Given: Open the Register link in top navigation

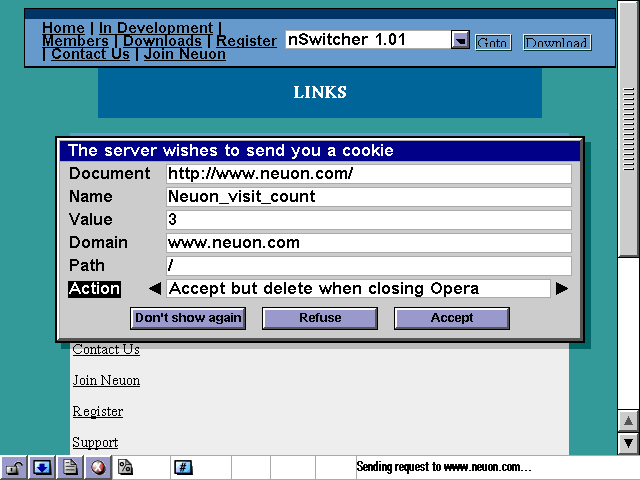Looking at the screenshot, I should coord(247,41).
